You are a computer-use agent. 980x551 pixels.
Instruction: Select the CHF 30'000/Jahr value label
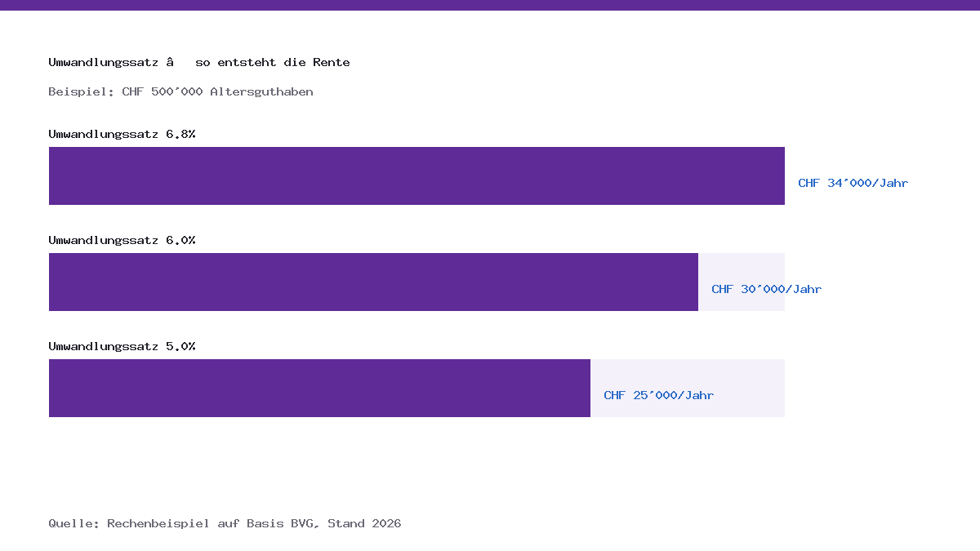click(766, 289)
